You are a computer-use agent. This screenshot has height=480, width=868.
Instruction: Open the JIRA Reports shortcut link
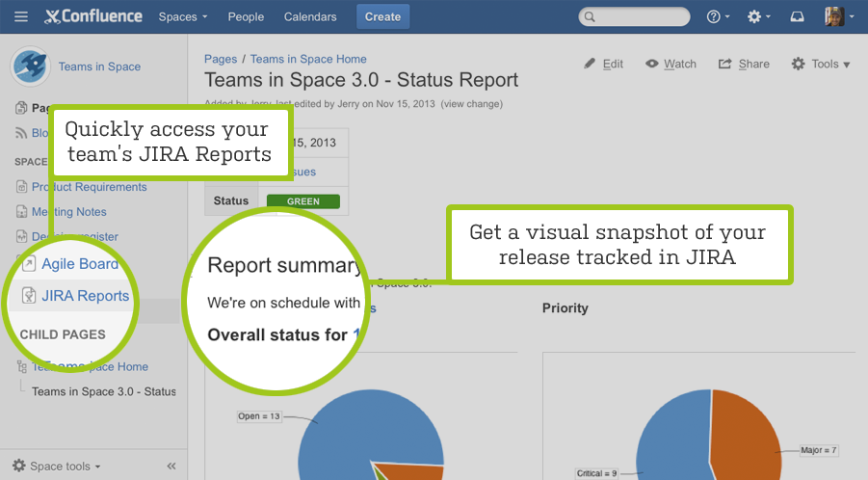click(85, 296)
